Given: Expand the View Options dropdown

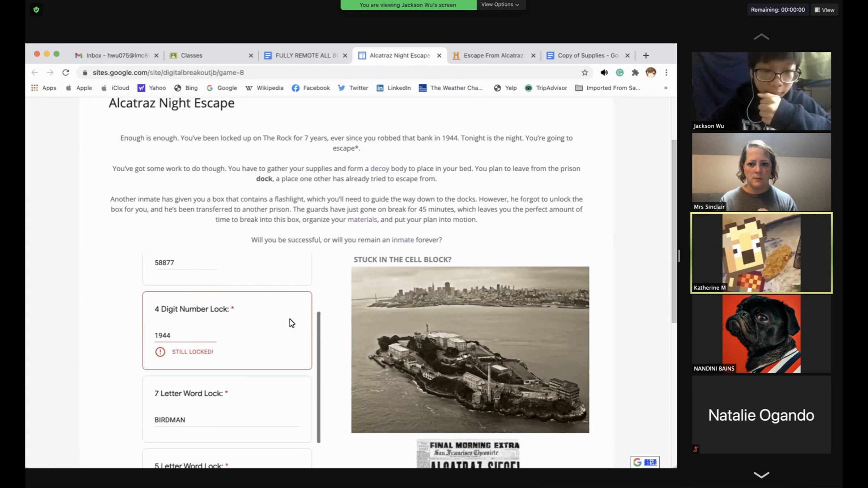Looking at the screenshot, I should coord(501,5).
